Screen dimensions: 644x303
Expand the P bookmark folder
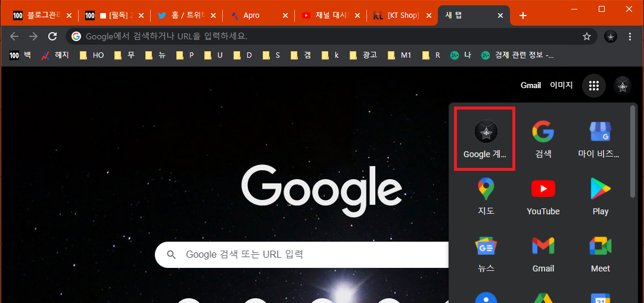(x=185, y=55)
